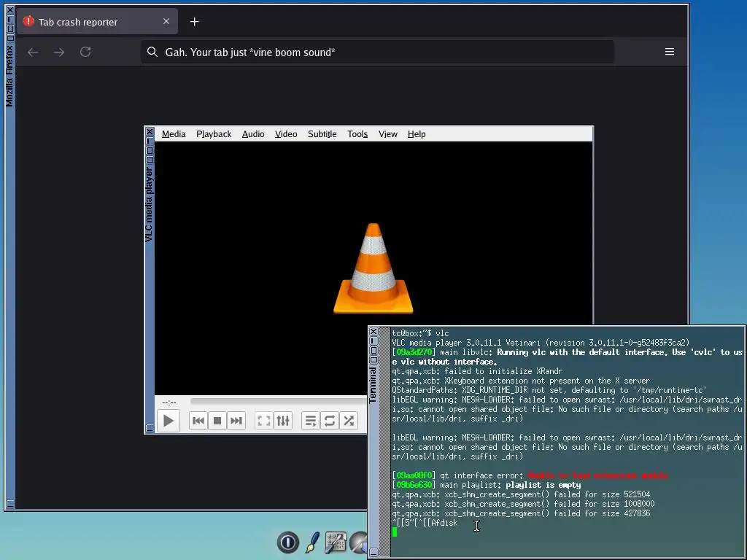
Task: Open the Exit power dock icon
Action: click(287, 542)
